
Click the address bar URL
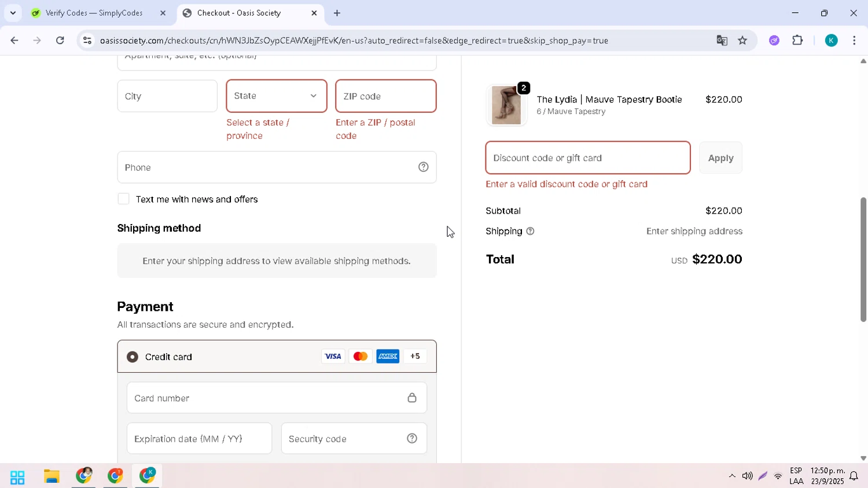354,41
